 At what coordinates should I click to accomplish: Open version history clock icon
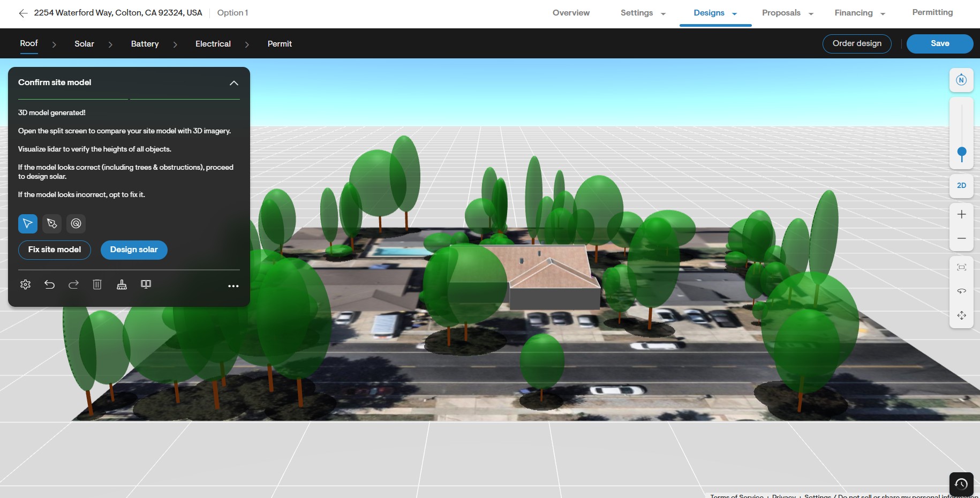(961, 484)
